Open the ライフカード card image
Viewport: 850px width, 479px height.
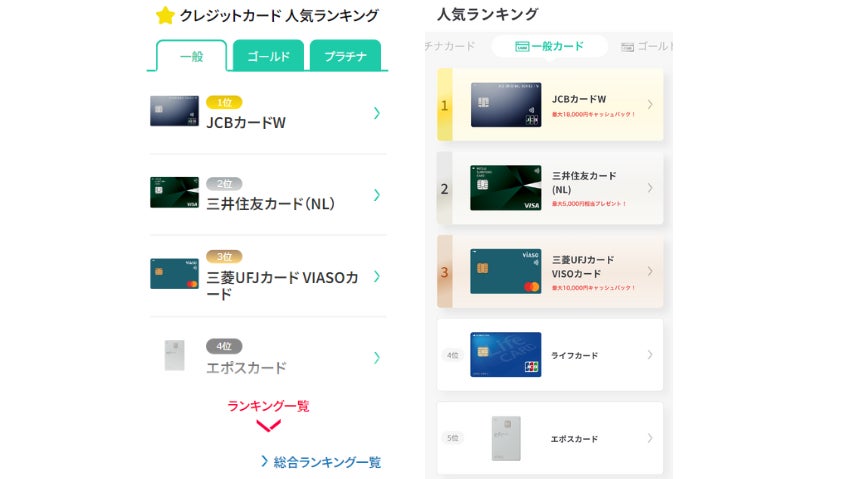(x=505, y=354)
